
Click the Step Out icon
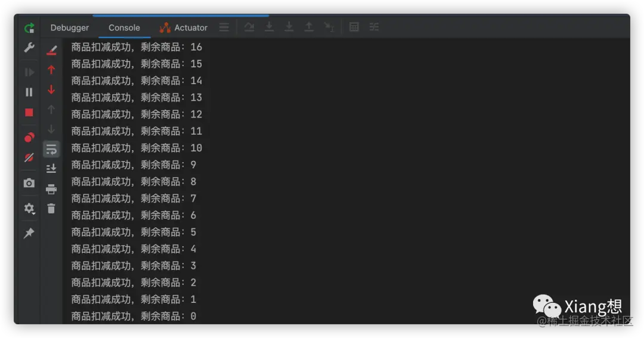coord(309,27)
